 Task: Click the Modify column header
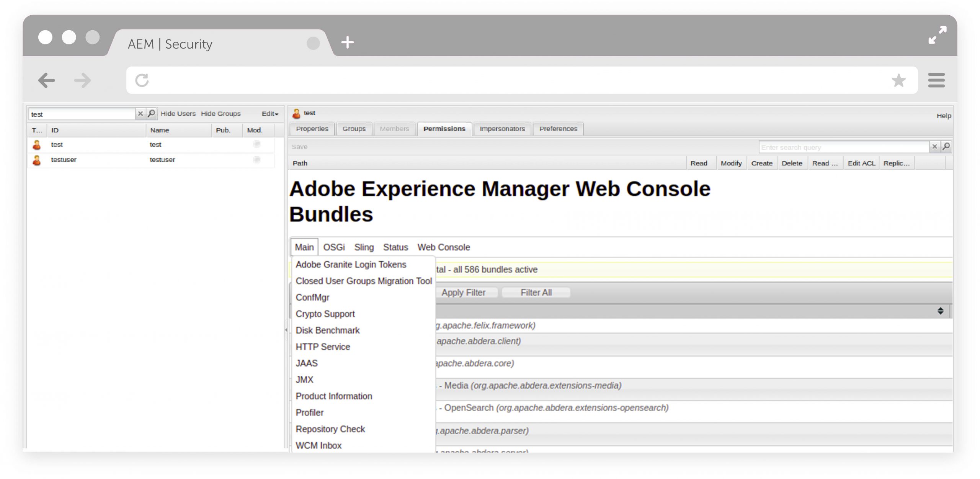tap(731, 163)
